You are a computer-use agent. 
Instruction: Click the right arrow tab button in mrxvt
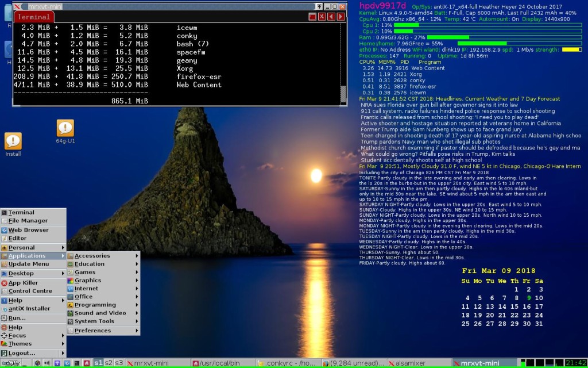[x=341, y=17]
